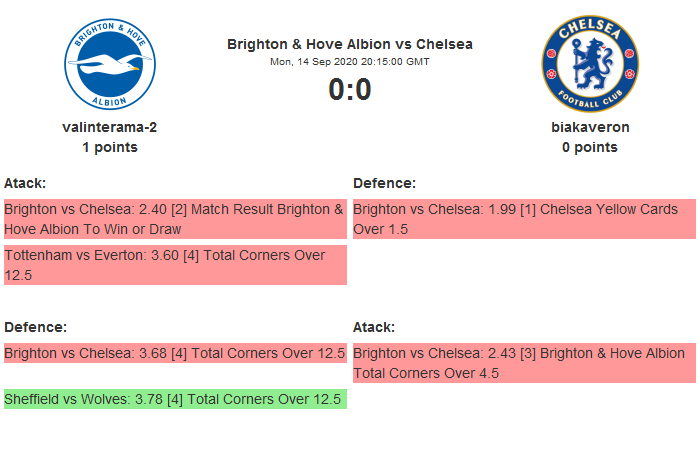The width and height of the screenshot is (700, 460).
Task: Click the 0:0 match score
Action: [x=350, y=90]
